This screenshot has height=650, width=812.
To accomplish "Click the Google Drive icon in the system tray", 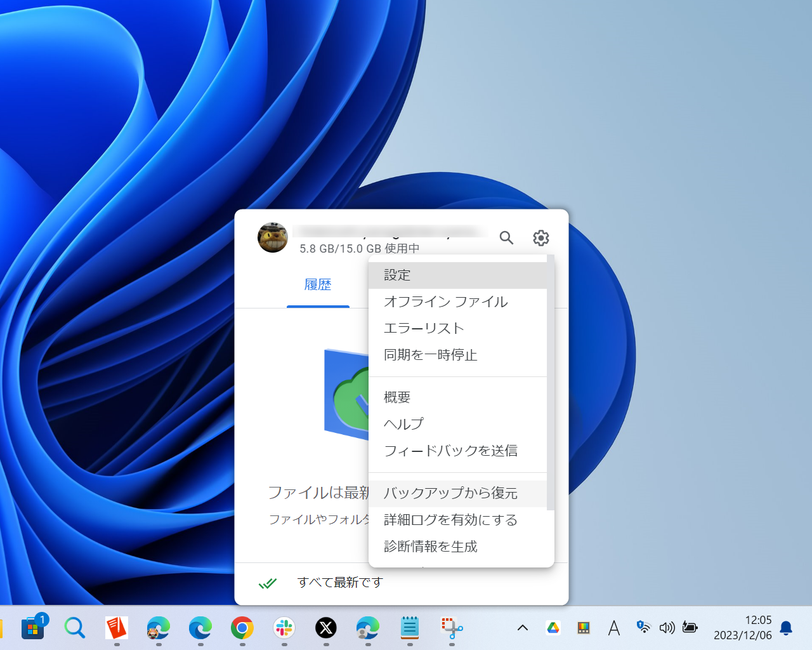I will 553,627.
